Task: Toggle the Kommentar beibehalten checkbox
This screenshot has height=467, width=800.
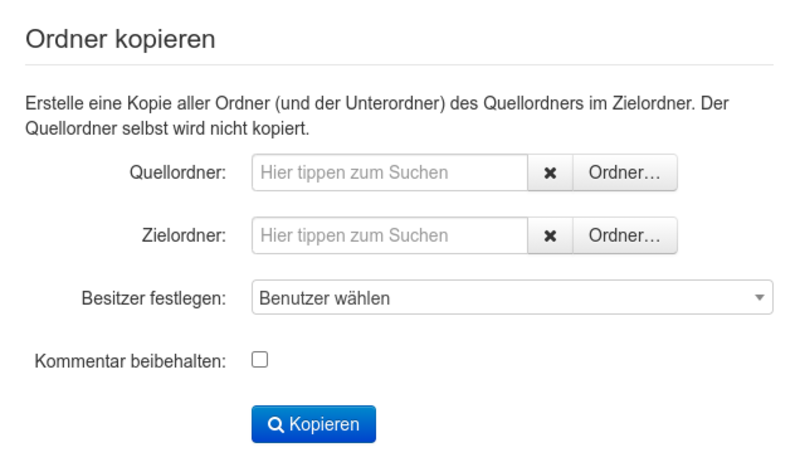Action: point(260,360)
